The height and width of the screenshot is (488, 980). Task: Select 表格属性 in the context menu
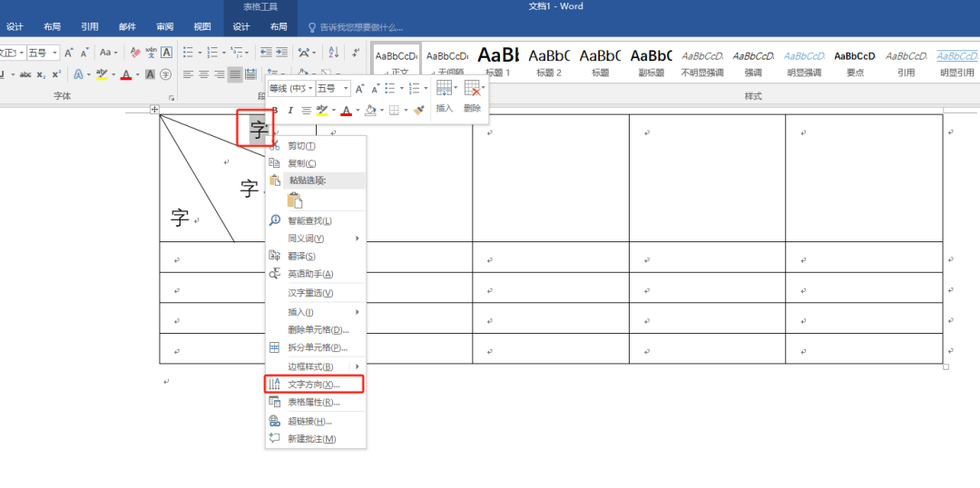click(x=314, y=402)
